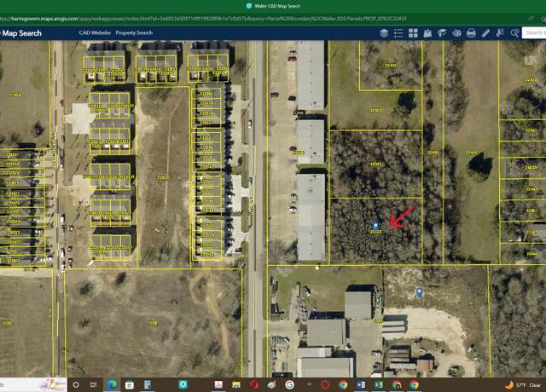Image resolution: width=546 pixels, height=392 pixels.
Task: Click the round globe-like toolbar icon
Action: pos(456,33)
